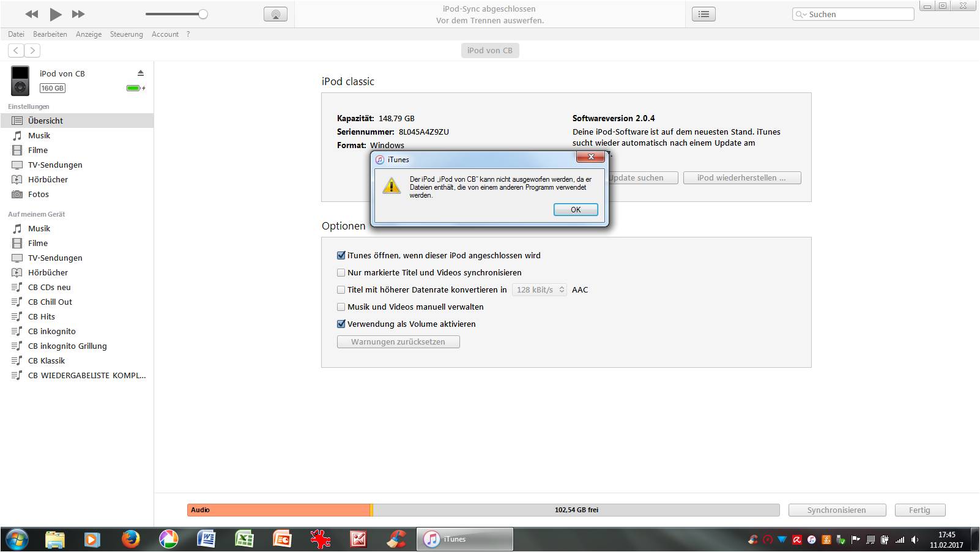The width and height of the screenshot is (980, 552).
Task: Click the Avira tray icon
Action: tap(797, 540)
